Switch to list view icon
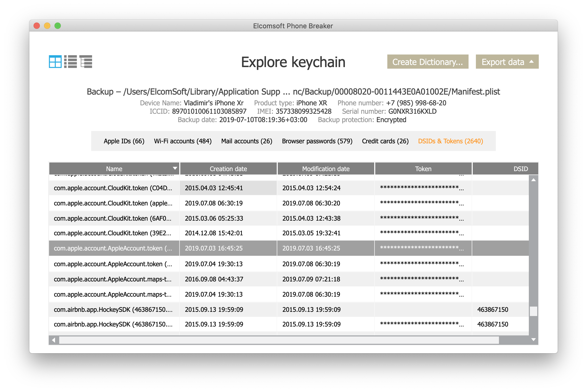 tap(70, 62)
